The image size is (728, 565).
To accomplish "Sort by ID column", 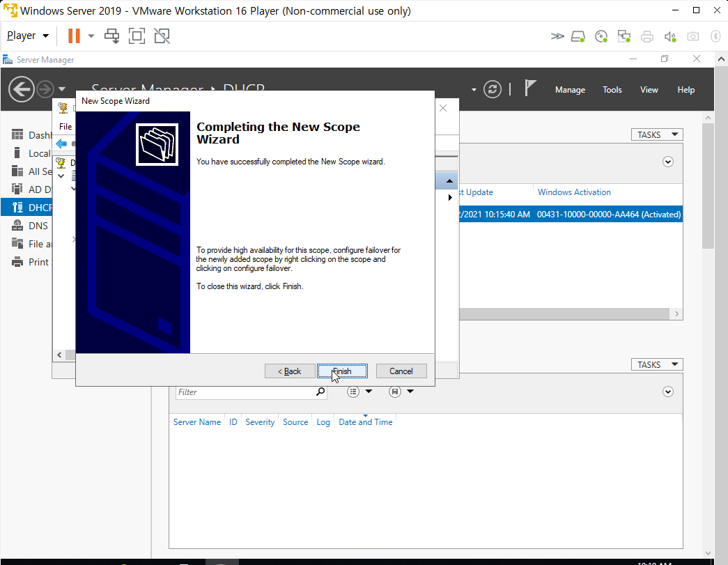I will pos(233,422).
